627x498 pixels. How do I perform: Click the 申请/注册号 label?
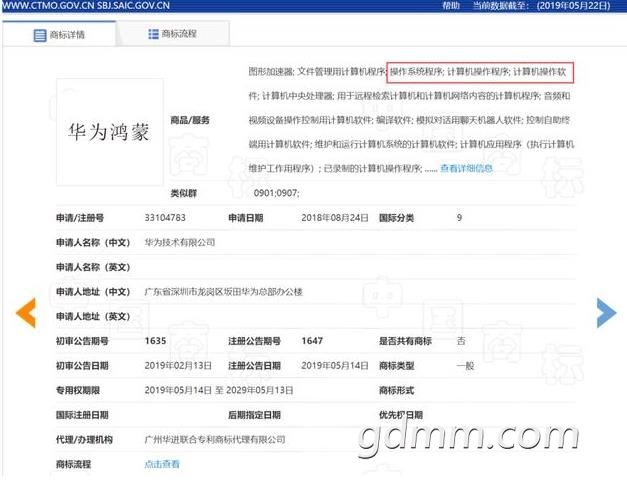[x=80, y=218]
